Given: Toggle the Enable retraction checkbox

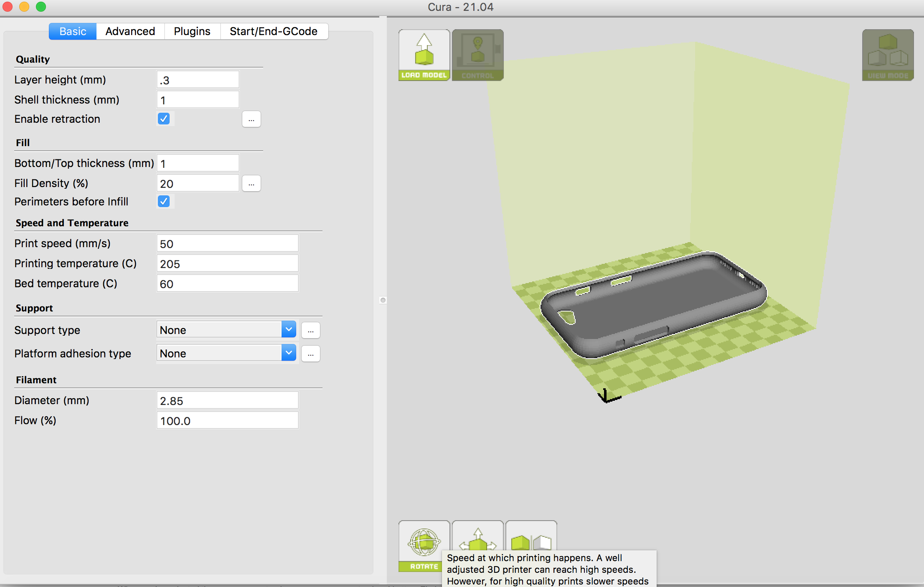Looking at the screenshot, I should click(164, 119).
